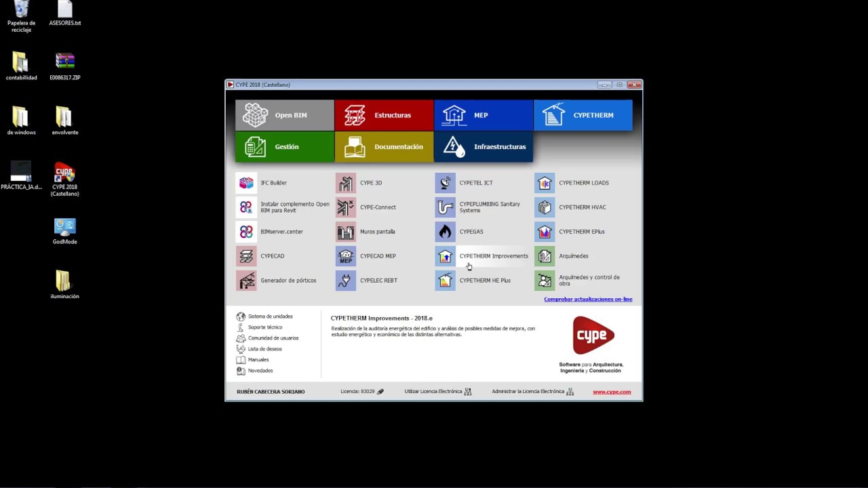Switch to the MEP category tab
The image size is (868, 488).
pos(484,115)
